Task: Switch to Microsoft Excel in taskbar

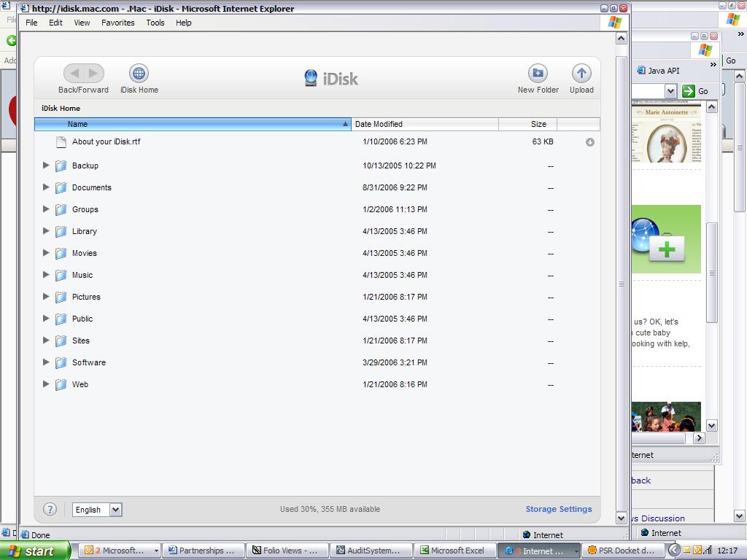Action: pos(454,551)
